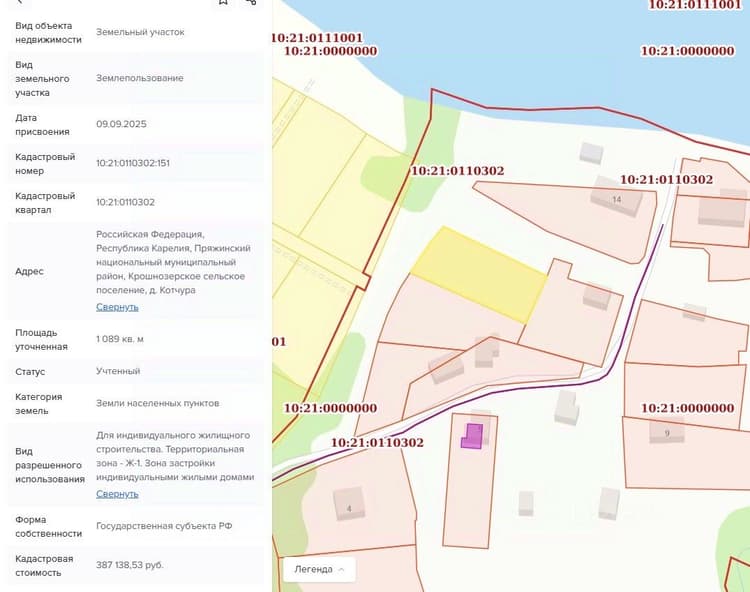Click the cadastral quarter 10:21:0110302 value
This screenshot has width=750, height=592.
(125, 202)
